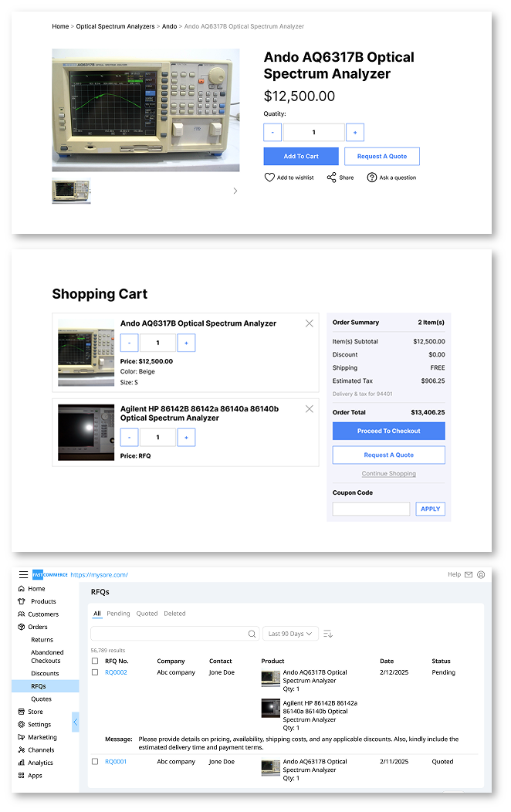Click the Add to wishlist heart icon
This screenshot has height=812, width=511.
tap(269, 178)
